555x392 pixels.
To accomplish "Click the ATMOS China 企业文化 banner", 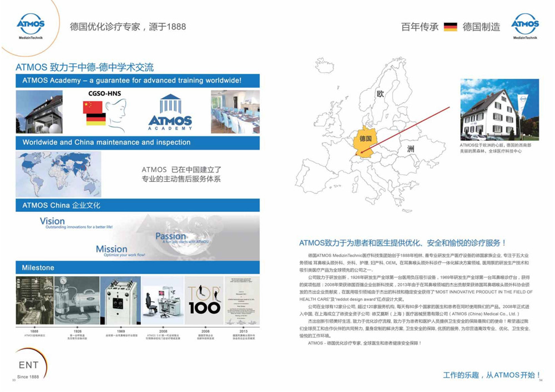I will tap(138, 205).
